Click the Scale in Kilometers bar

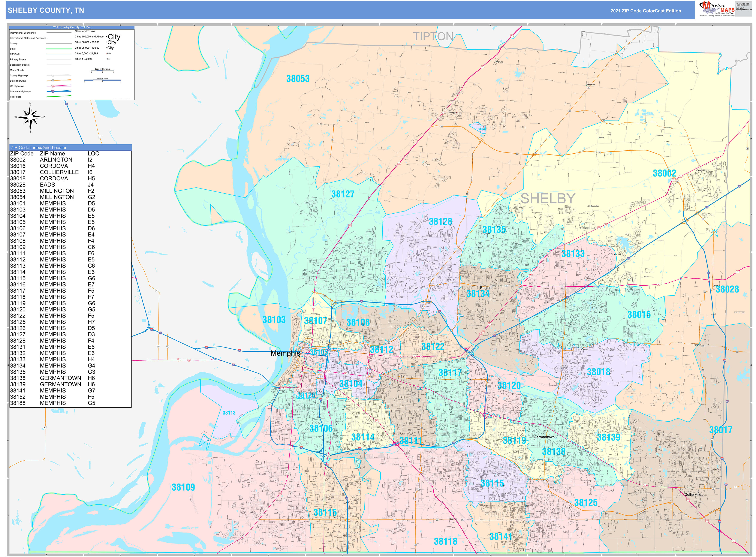coord(102,71)
